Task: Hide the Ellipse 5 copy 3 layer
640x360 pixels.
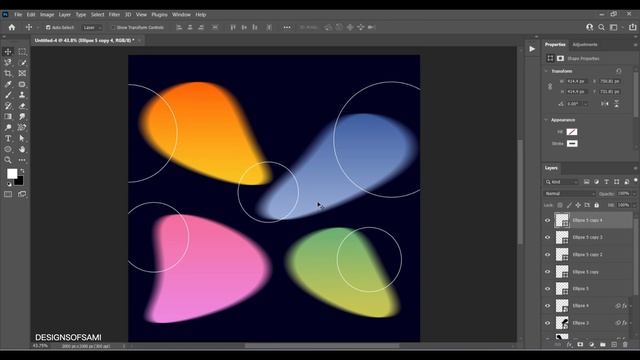Action: tap(548, 238)
